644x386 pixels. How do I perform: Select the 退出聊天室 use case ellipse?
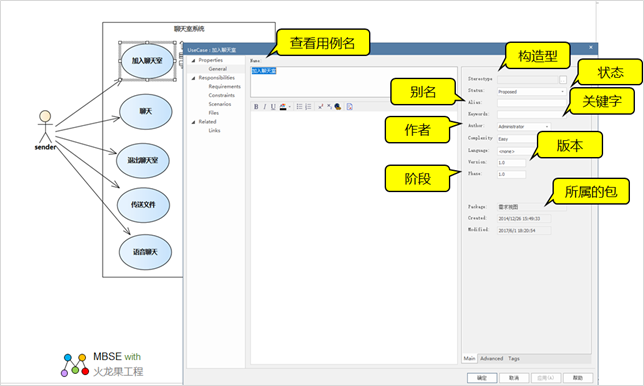(143, 161)
